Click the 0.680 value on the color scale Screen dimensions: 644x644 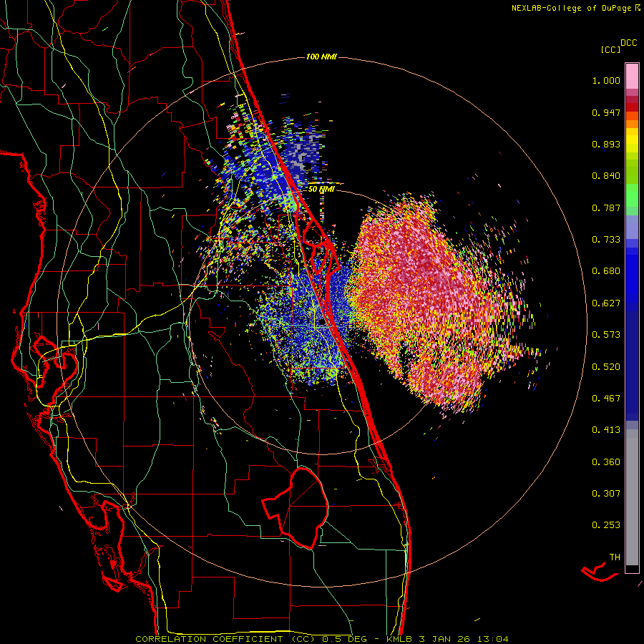pos(606,271)
